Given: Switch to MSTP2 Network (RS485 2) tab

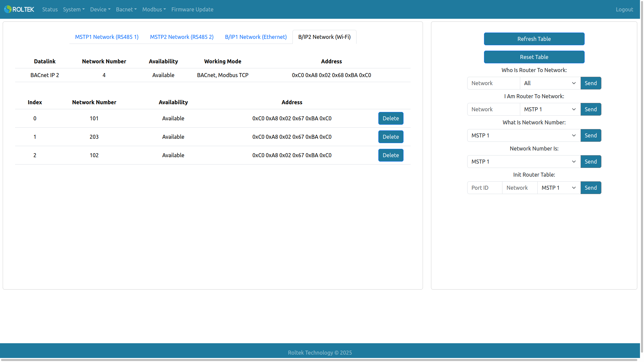Looking at the screenshot, I should tap(182, 37).
